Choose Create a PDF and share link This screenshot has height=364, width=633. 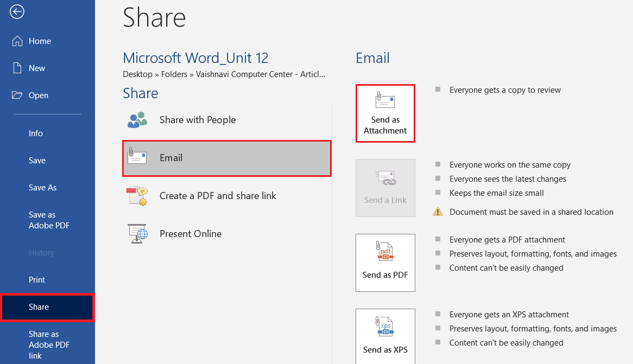(x=227, y=196)
